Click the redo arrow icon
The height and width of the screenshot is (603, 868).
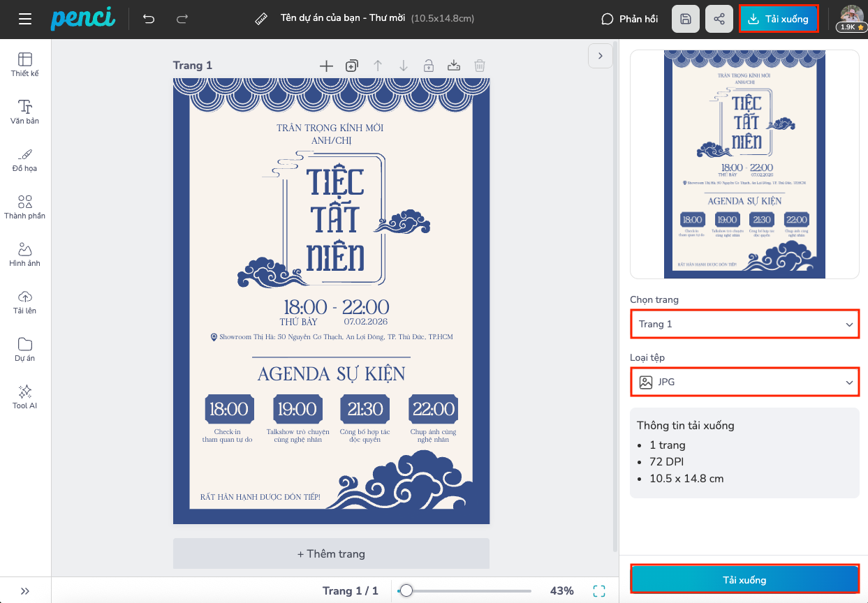coord(182,19)
